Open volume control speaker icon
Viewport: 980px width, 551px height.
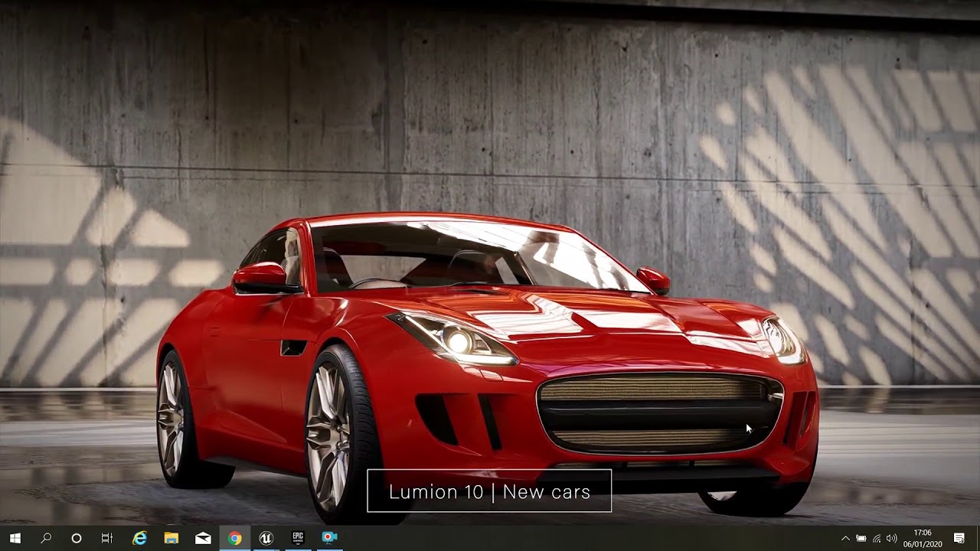click(x=892, y=538)
